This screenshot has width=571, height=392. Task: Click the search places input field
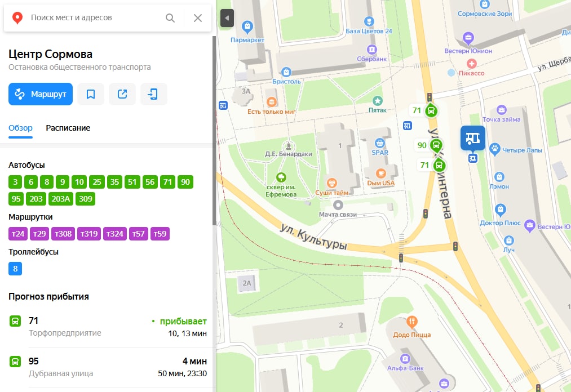(95, 18)
